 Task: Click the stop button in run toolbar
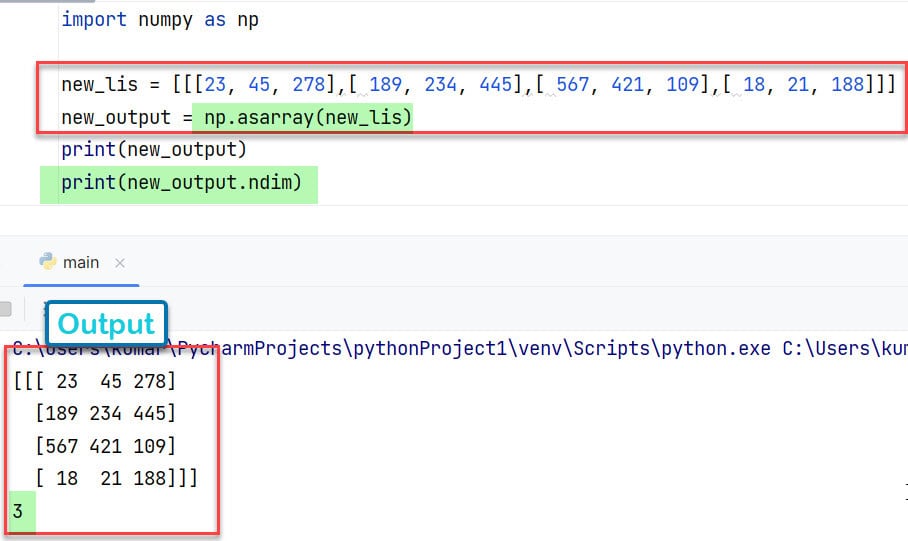[x=6, y=309]
